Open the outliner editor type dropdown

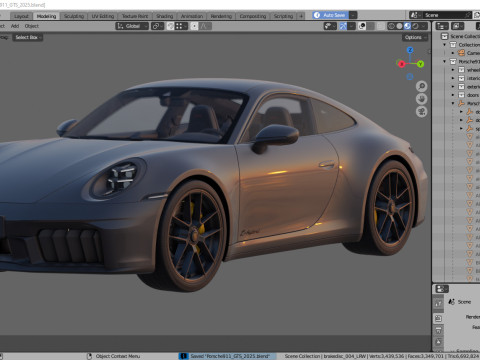click(x=442, y=26)
